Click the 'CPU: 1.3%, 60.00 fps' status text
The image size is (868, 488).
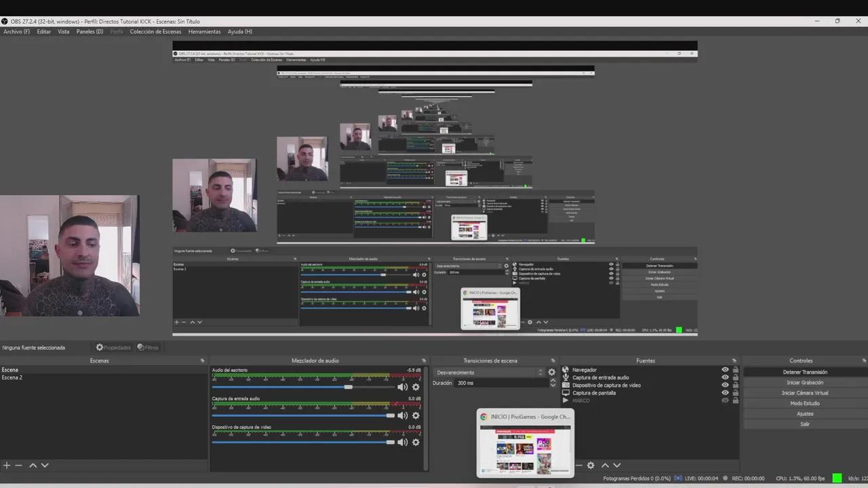(x=801, y=479)
